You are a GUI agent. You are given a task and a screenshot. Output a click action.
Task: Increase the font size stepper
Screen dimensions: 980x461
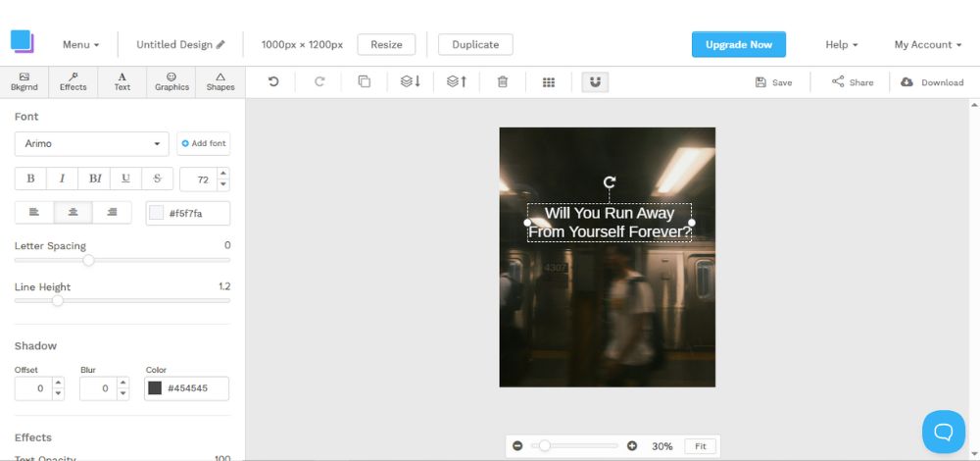click(223, 174)
